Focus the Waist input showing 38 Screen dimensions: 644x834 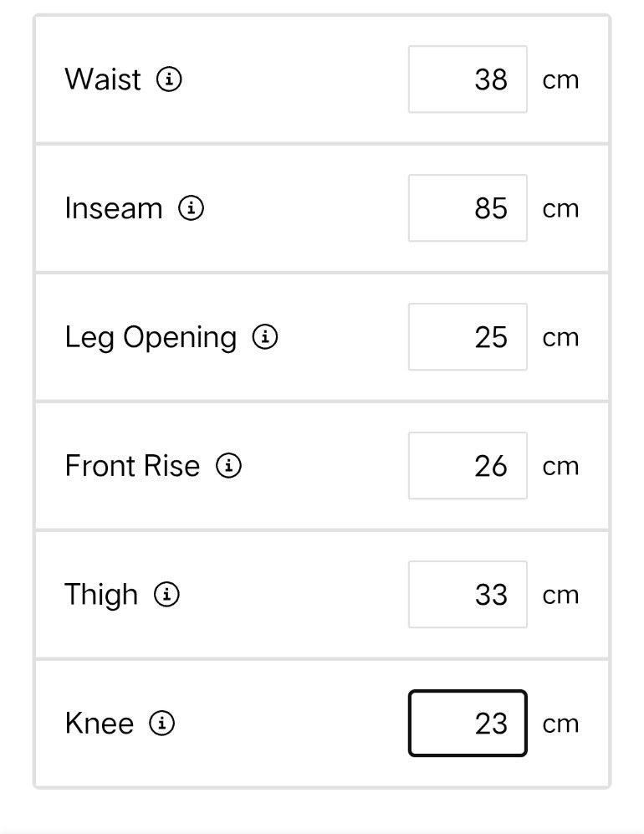pyautogui.click(x=468, y=79)
